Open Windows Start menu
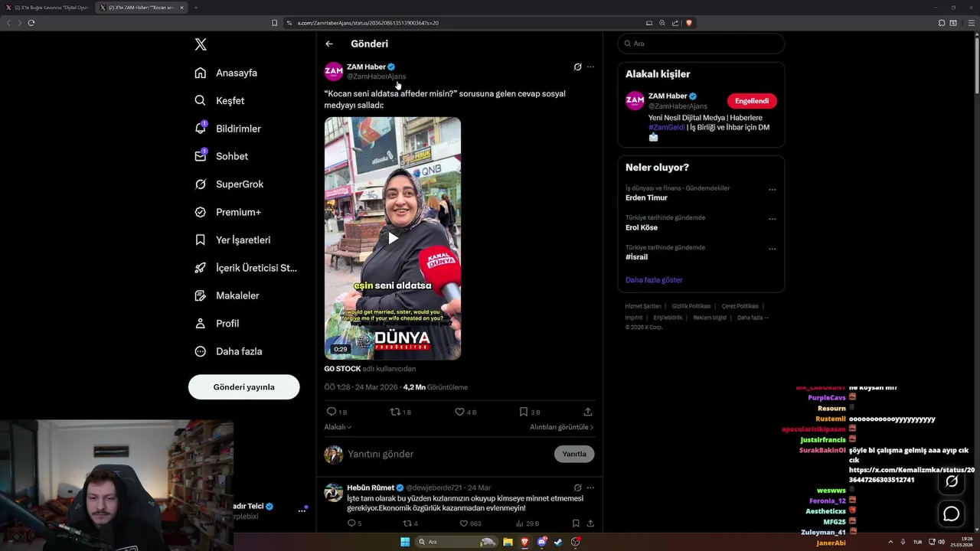The width and height of the screenshot is (980, 551). 405,542
